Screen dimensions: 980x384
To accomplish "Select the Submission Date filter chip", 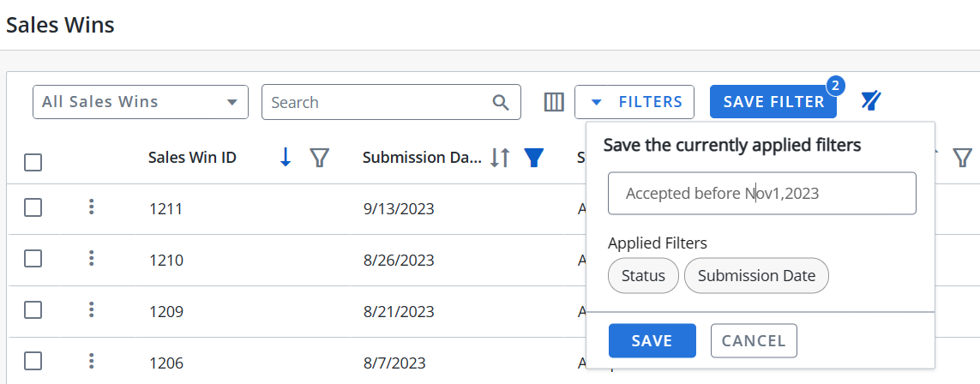I will (x=756, y=275).
